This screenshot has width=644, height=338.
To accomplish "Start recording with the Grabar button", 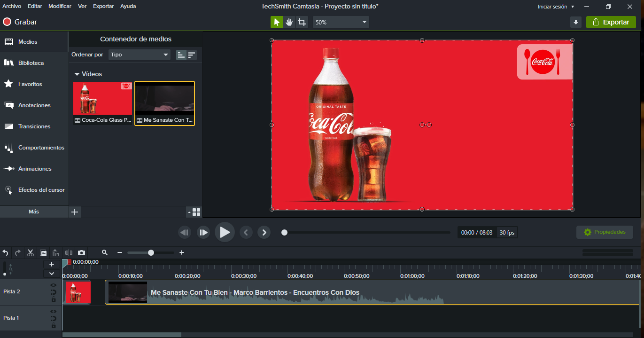I will pyautogui.click(x=20, y=22).
